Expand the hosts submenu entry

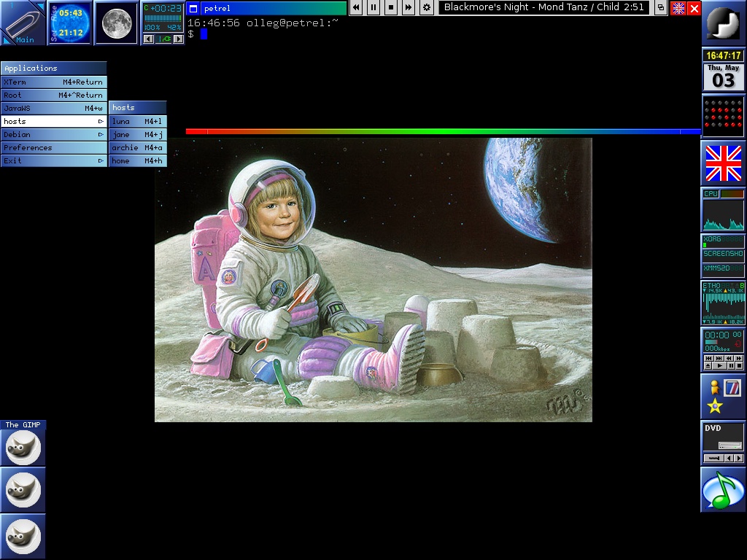click(54, 122)
